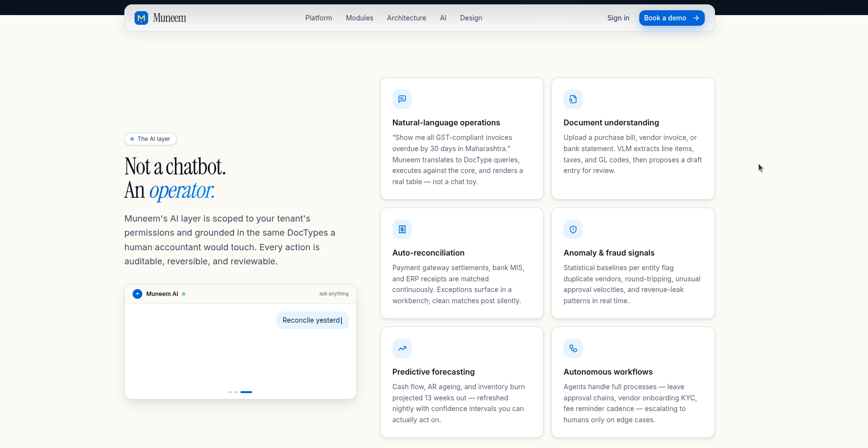Screen dimensions: 868x448
Task: Click the "Anomaly & fraud signals" heading
Action: (x=609, y=253)
